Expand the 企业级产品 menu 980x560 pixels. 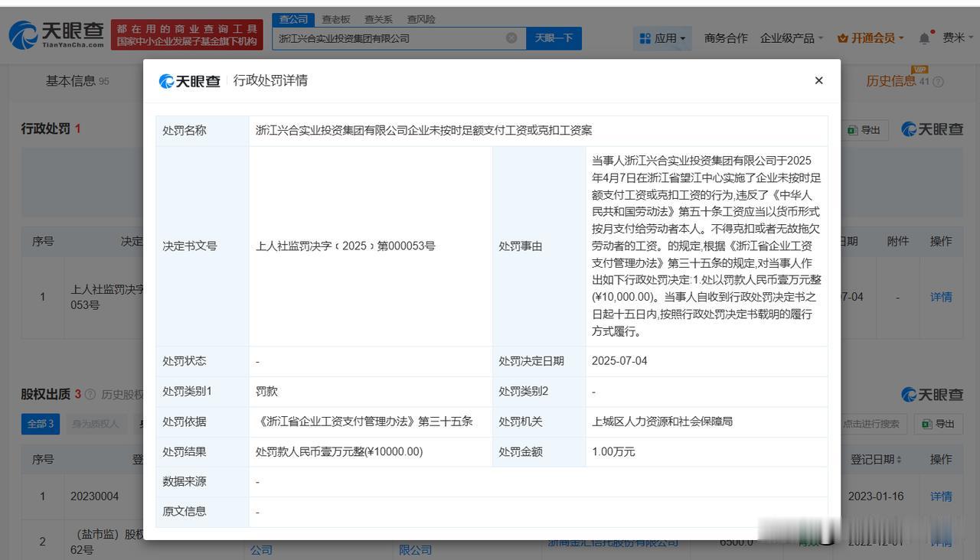(792, 38)
